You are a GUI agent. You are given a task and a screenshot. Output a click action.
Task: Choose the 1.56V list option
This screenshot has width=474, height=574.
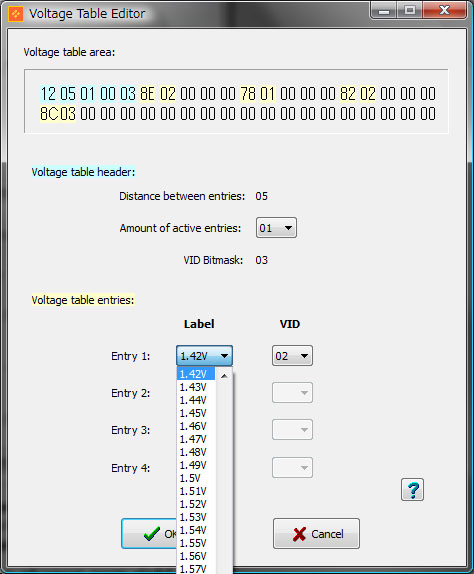point(196,556)
